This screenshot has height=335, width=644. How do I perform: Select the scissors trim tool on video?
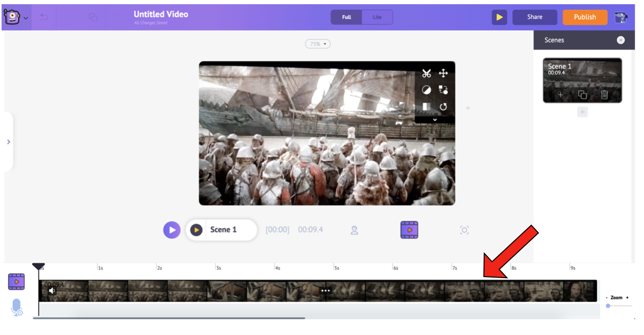(426, 74)
